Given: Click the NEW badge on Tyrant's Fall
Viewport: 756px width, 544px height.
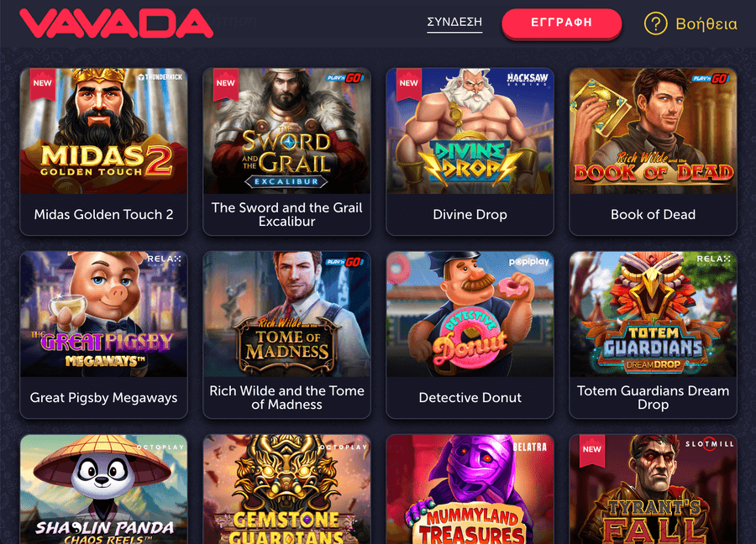Looking at the screenshot, I should coord(592,451).
